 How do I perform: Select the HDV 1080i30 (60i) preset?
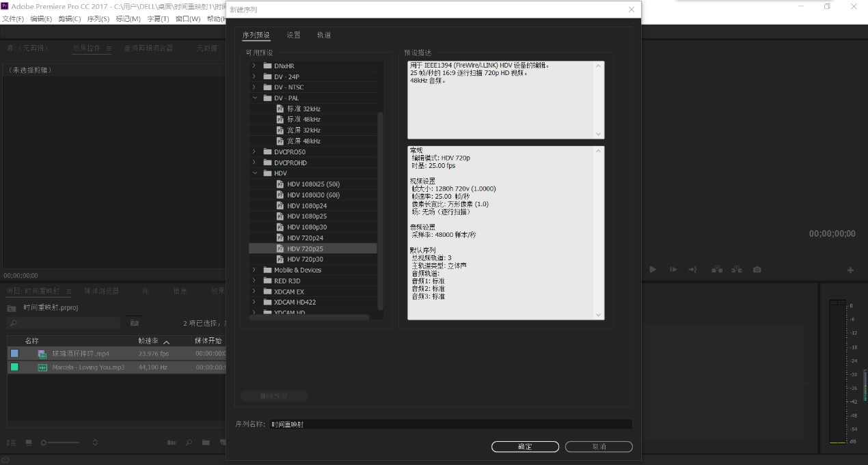point(313,195)
